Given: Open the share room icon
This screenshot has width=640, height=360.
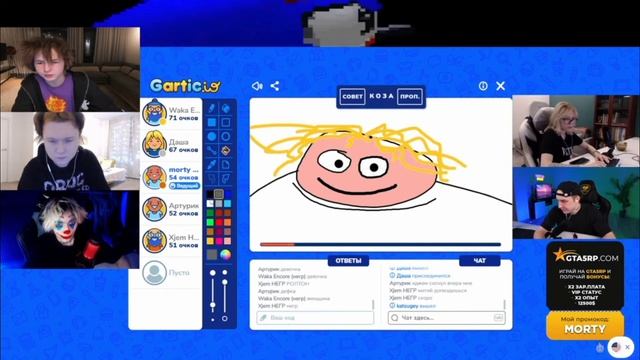Looking at the screenshot, I should 275,86.
